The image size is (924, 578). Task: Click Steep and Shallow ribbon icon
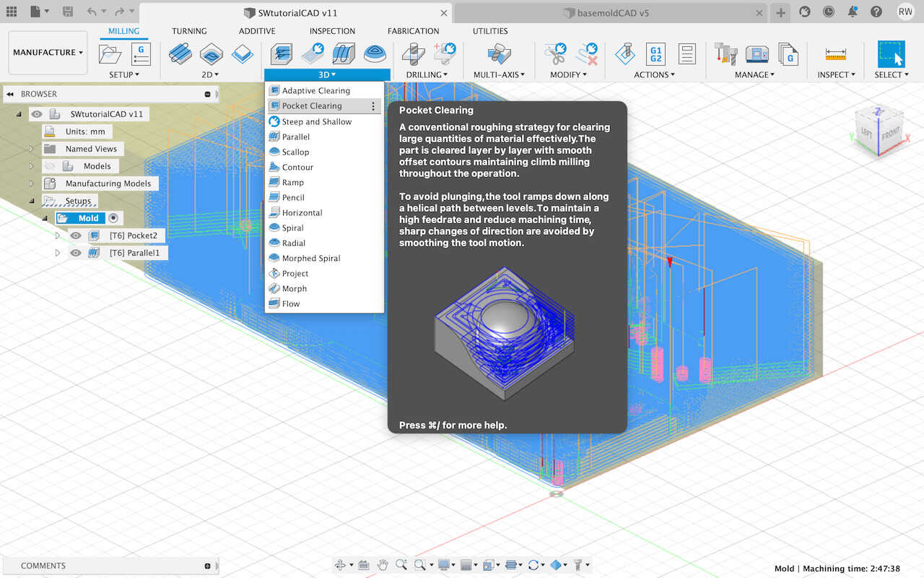click(x=313, y=53)
